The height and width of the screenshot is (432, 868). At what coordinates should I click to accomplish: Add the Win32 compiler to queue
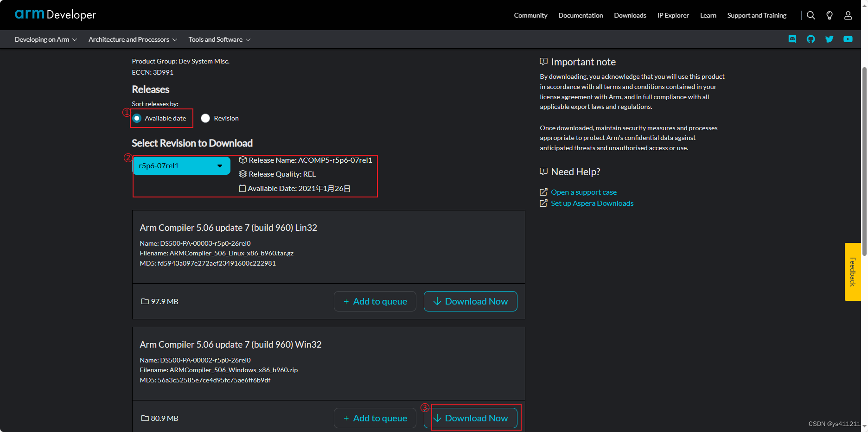pos(375,418)
